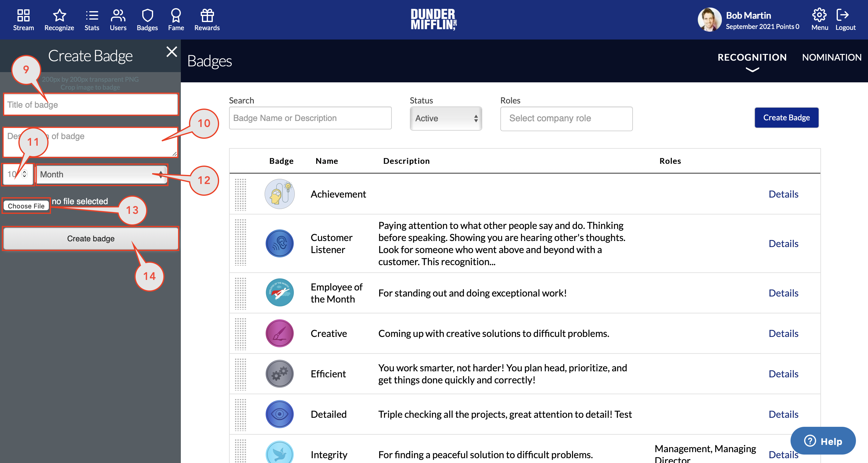Viewport: 868px width, 463px height.
Task: Open the Recognize star icon
Action: click(x=59, y=15)
